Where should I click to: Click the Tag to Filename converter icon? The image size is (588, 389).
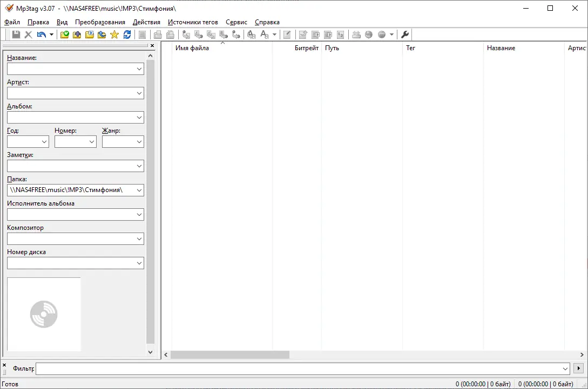pos(186,35)
